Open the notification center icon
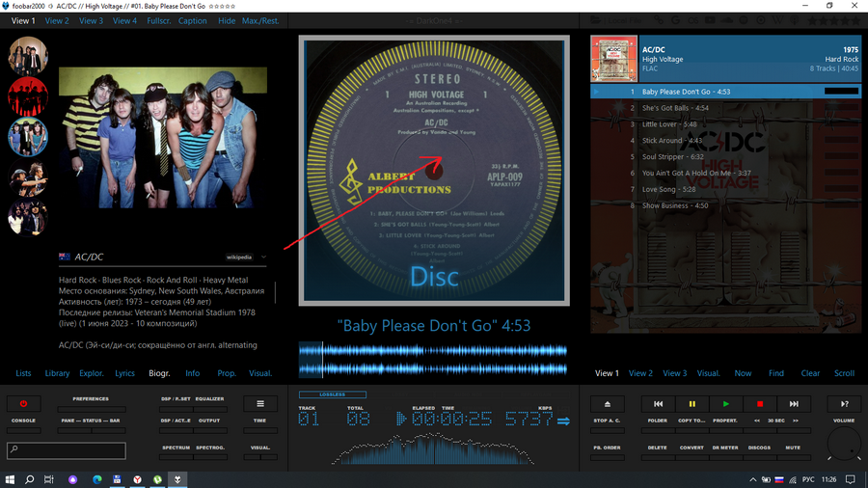Screen dimensions: 868x488 tap(851, 479)
